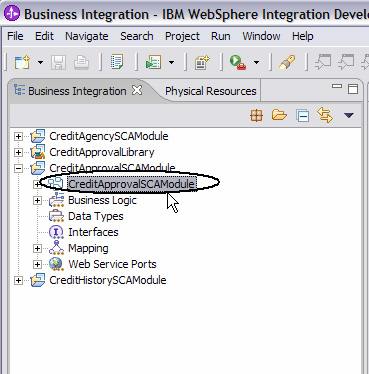Image resolution: width=369 pixels, height=374 pixels.
Task: Open the Navigate menu
Action: pyautogui.click(x=87, y=36)
